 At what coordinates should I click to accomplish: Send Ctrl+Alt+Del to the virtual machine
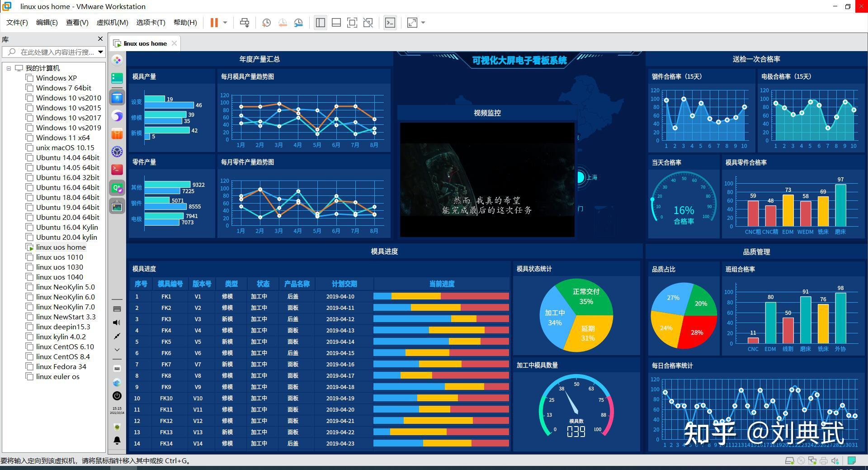pyautogui.click(x=245, y=23)
